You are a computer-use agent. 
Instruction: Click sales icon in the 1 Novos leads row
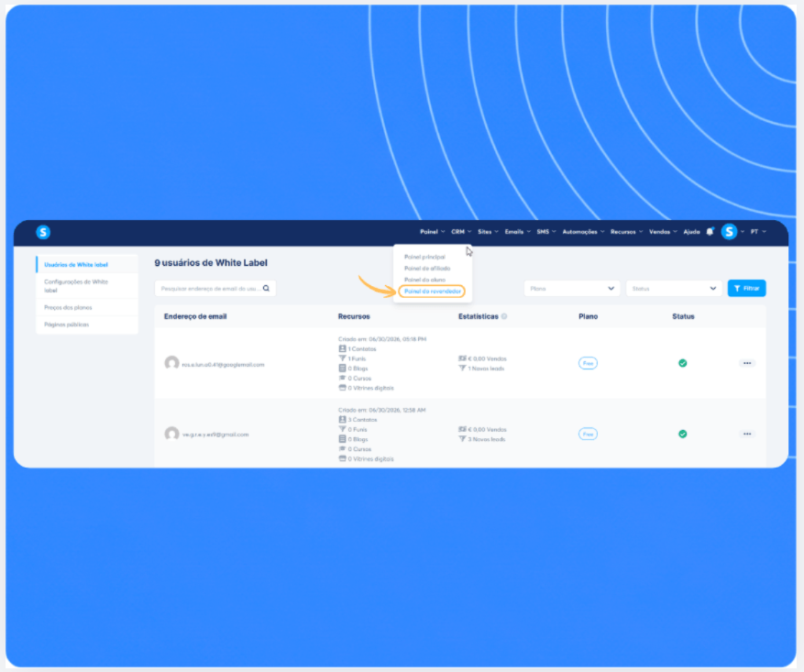click(x=462, y=358)
